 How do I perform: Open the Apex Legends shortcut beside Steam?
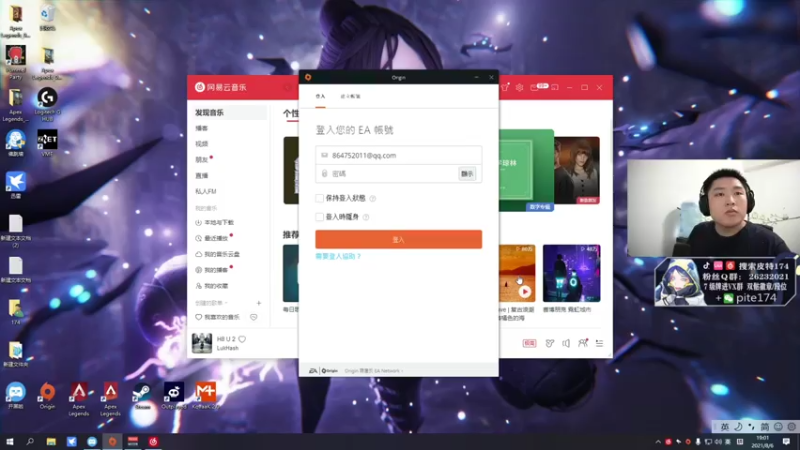110,399
